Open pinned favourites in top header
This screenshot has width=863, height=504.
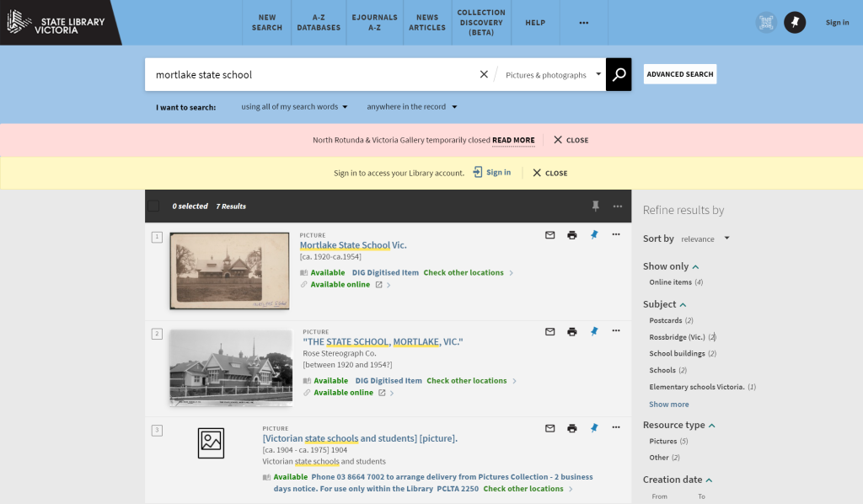click(x=795, y=23)
